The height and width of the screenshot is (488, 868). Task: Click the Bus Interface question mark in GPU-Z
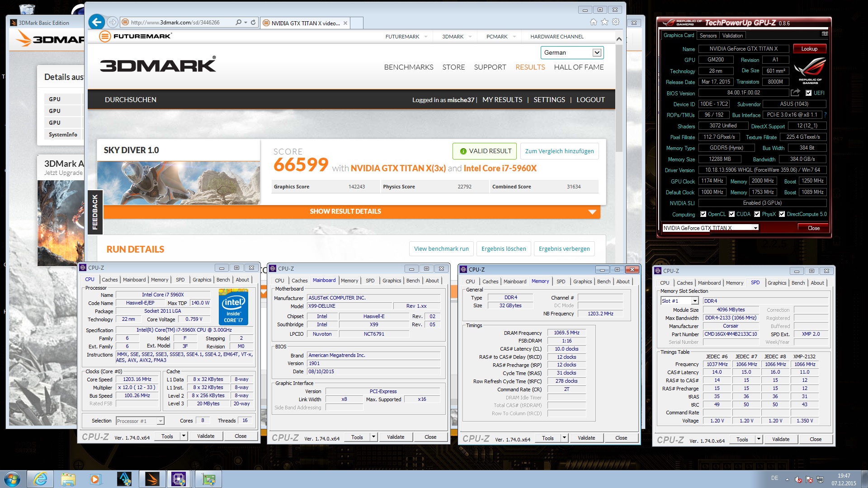point(825,115)
